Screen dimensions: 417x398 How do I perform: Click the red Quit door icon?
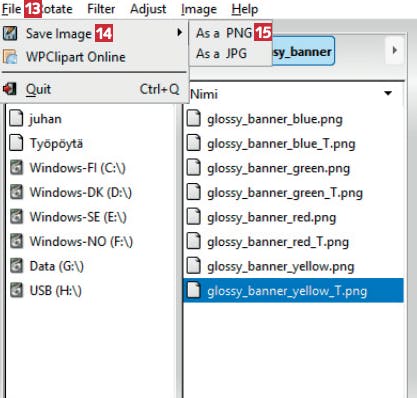[x=9, y=89]
